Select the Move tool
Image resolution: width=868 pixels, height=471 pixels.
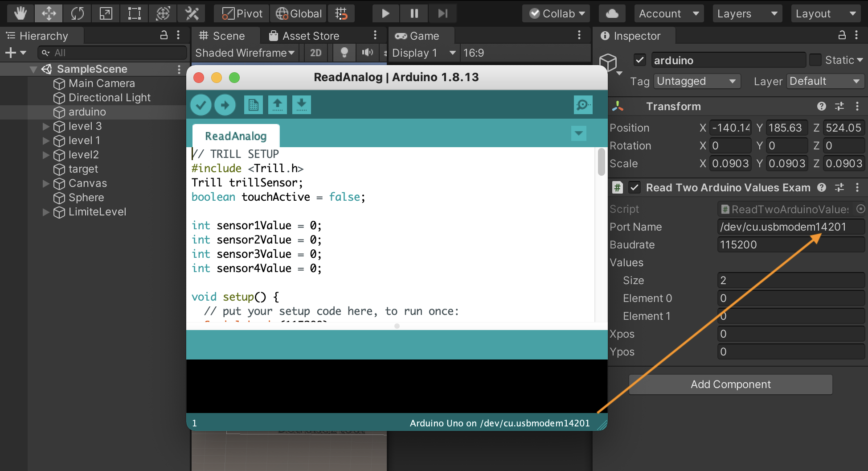(x=49, y=13)
